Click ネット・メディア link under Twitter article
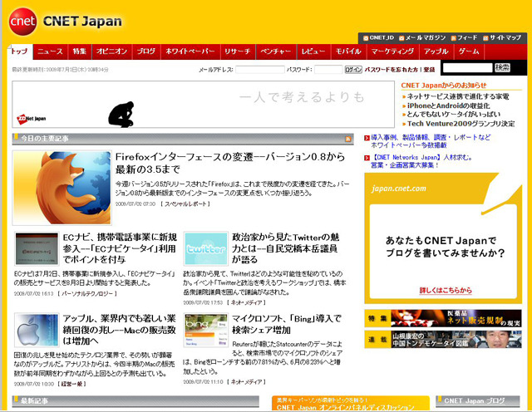 click(x=246, y=302)
